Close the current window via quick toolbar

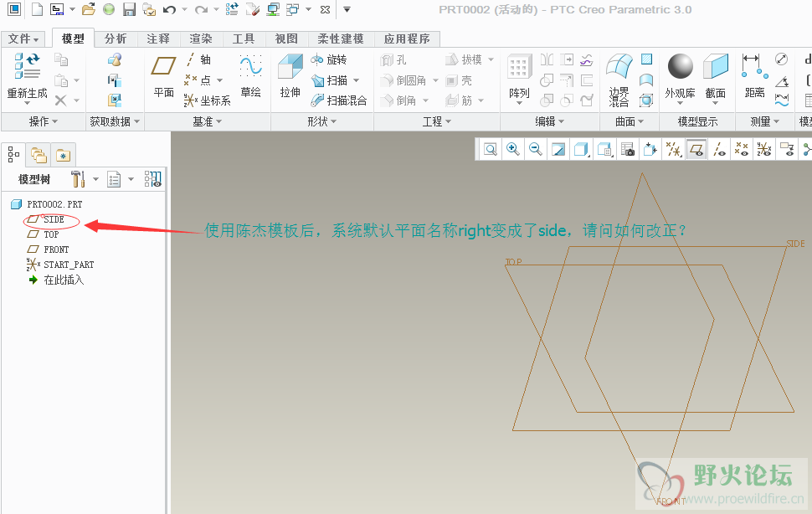click(x=325, y=9)
